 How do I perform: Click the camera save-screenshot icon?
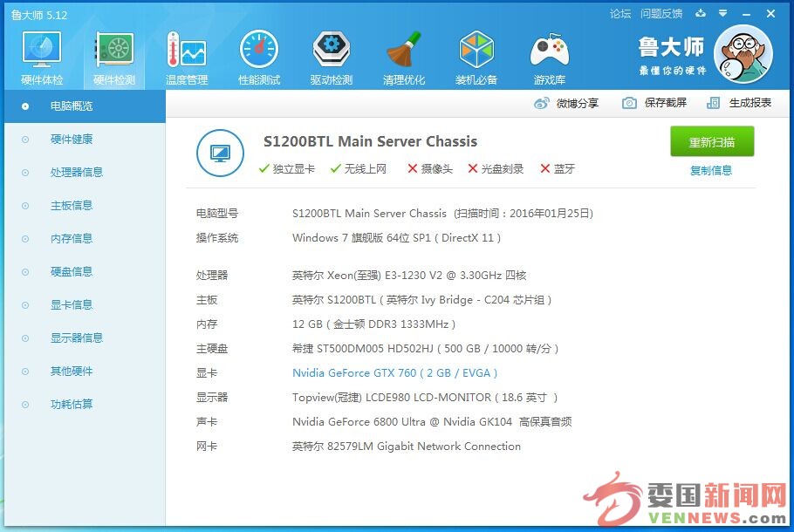click(629, 103)
